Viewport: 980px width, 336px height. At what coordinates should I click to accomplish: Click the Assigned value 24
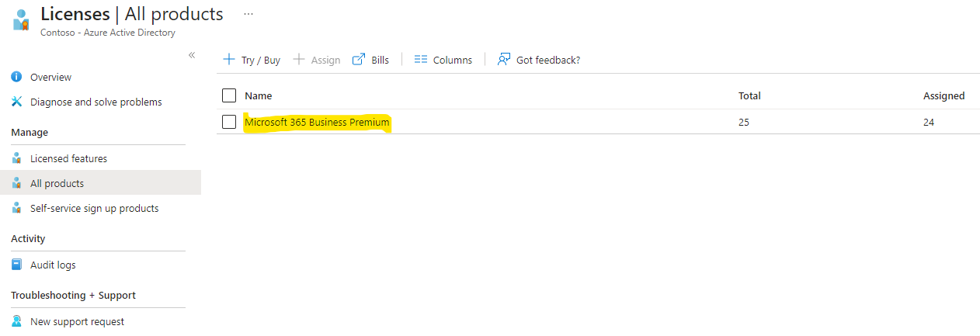929,122
